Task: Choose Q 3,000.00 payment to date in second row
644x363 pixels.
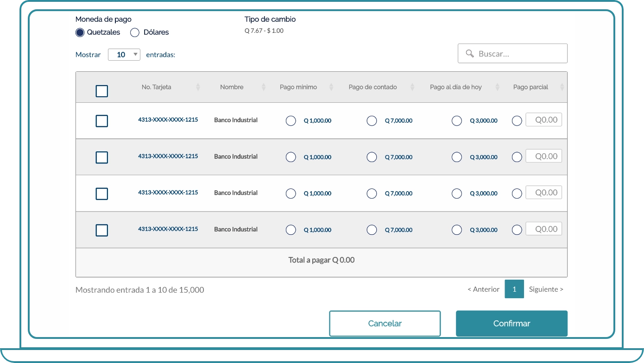Action: (457, 157)
